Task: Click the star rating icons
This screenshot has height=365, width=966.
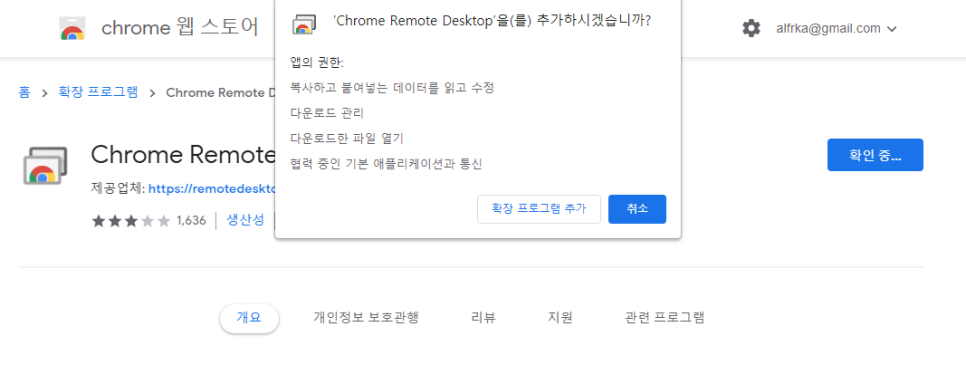Action: tap(131, 221)
